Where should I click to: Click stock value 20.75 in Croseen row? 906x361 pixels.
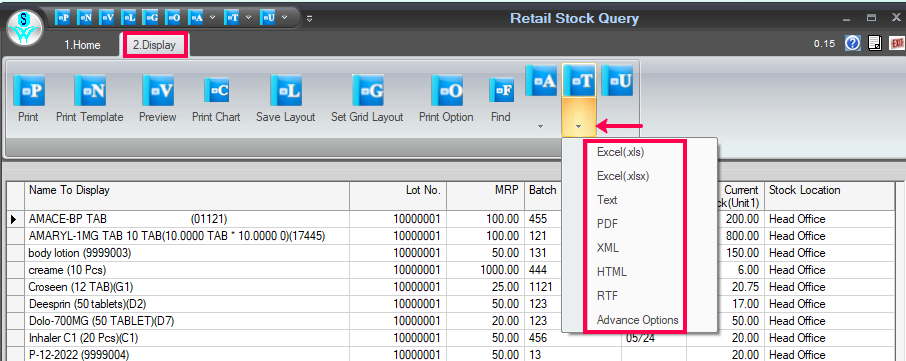click(x=744, y=286)
